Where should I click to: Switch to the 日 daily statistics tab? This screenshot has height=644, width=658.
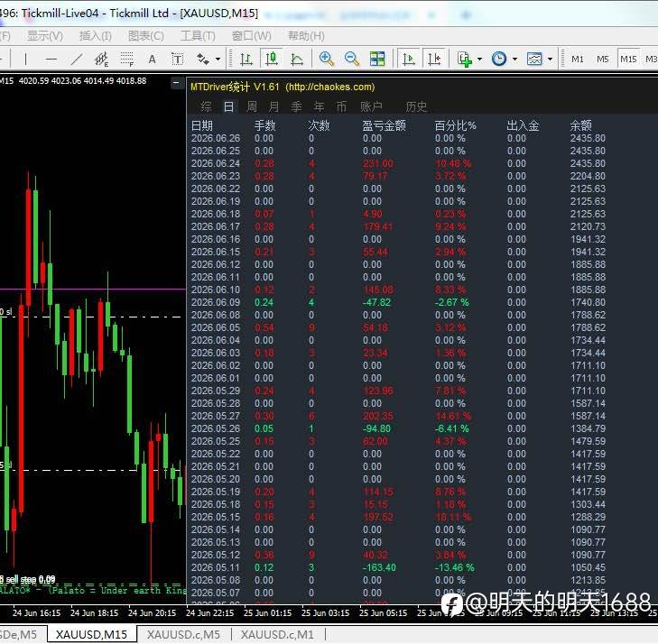228,106
